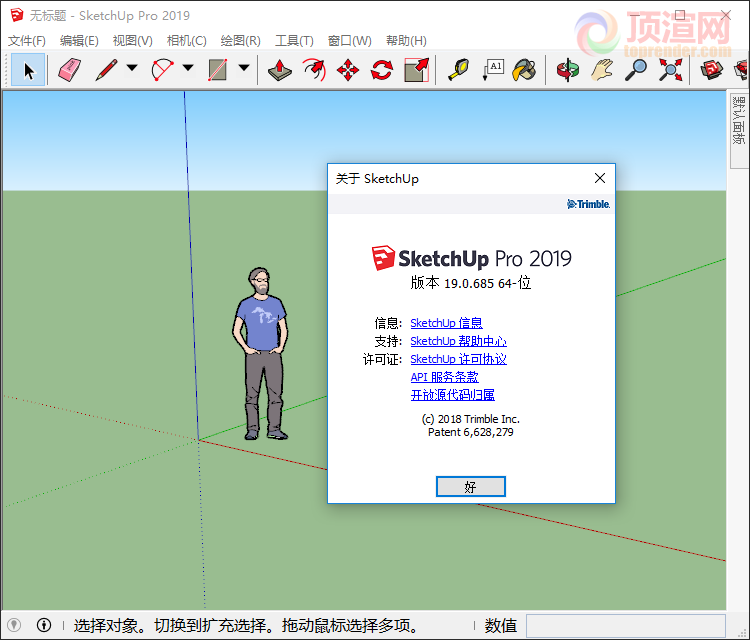
Task: Open the 帮助(H) menu
Action: [x=406, y=41]
